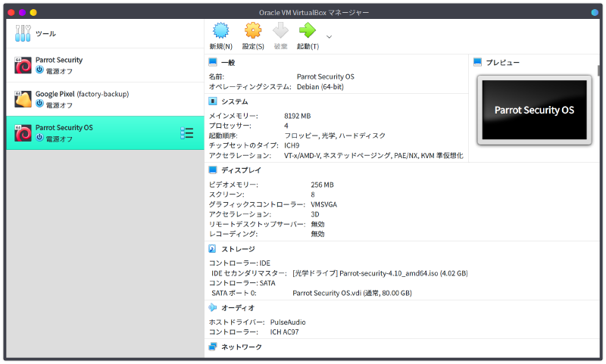This screenshot has width=606, height=364.
Task: Click the ネットワーク network section icon
Action: (213, 347)
